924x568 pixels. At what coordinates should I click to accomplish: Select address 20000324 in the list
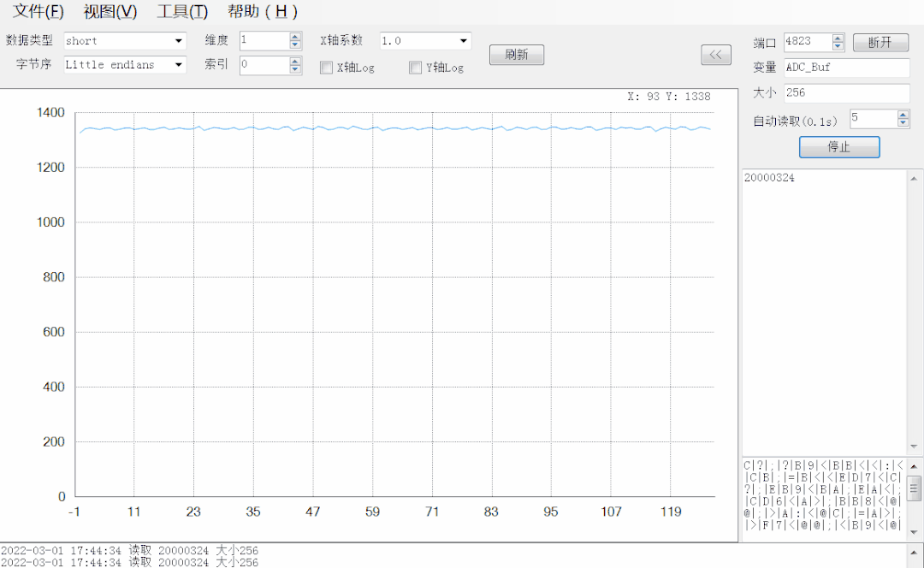(x=769, y=178)
